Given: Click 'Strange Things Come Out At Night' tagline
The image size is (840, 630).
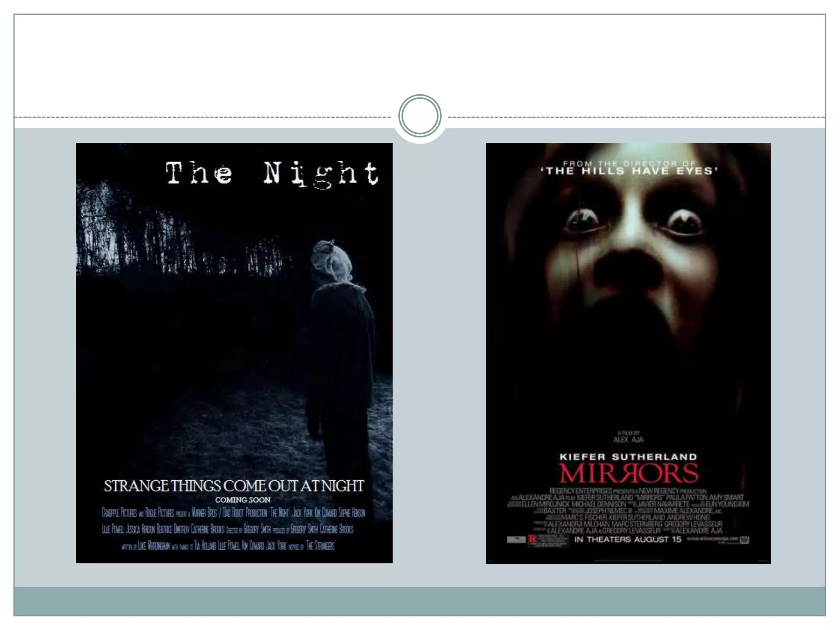Looking at the screenshot, I should pos(234,486).
